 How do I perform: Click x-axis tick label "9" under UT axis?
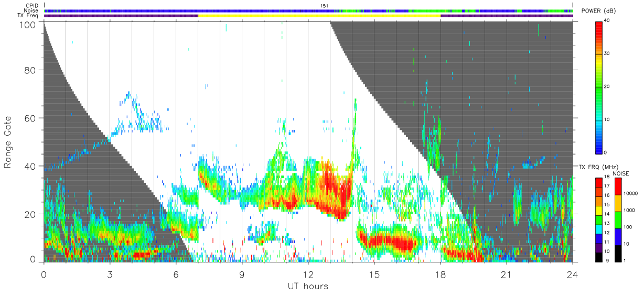tap(242, 274)
